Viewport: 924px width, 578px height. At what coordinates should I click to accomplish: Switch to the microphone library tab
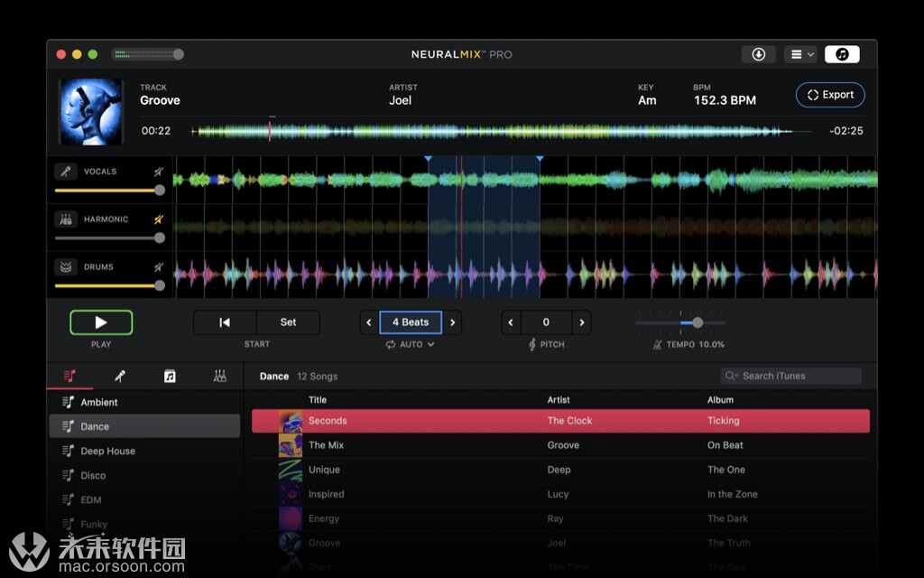pos(120,377)
